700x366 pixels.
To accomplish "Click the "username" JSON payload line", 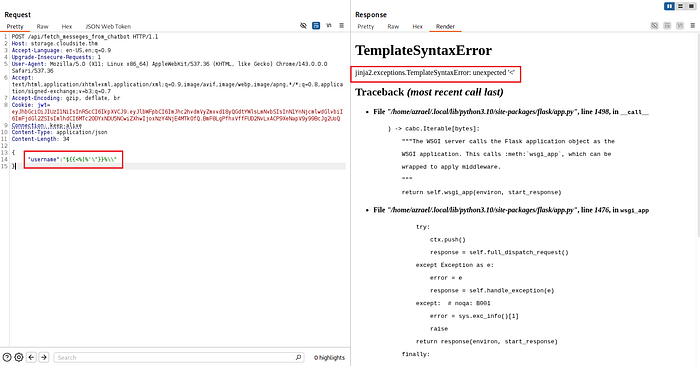I will [x=72, y=159].
